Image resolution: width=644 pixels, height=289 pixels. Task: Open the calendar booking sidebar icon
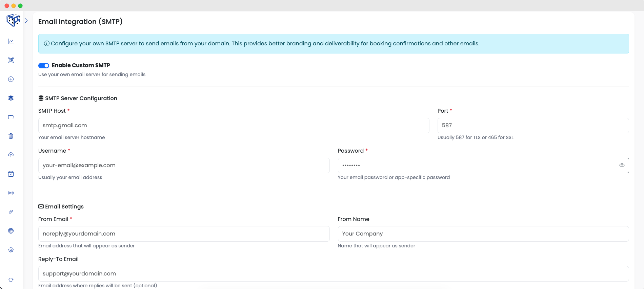(11, 174)
